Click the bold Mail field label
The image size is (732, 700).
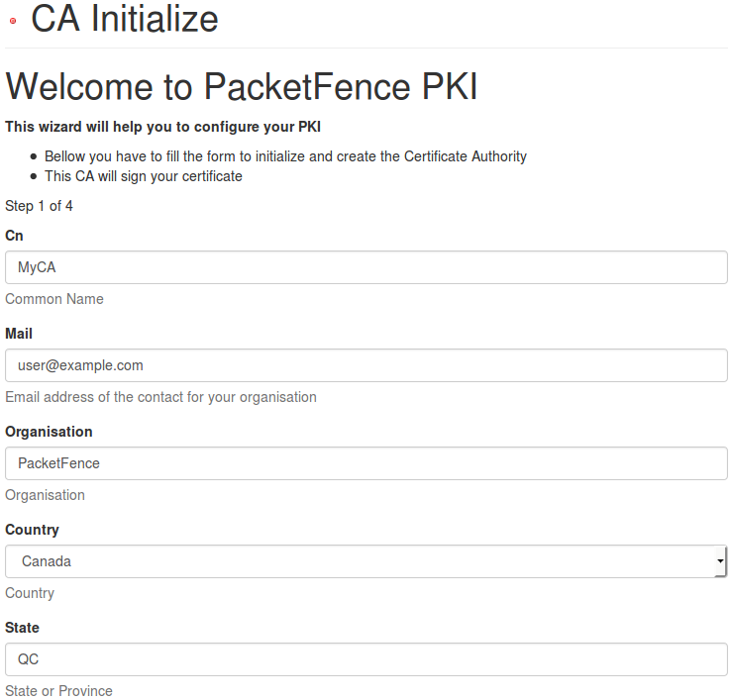point(19,334)
